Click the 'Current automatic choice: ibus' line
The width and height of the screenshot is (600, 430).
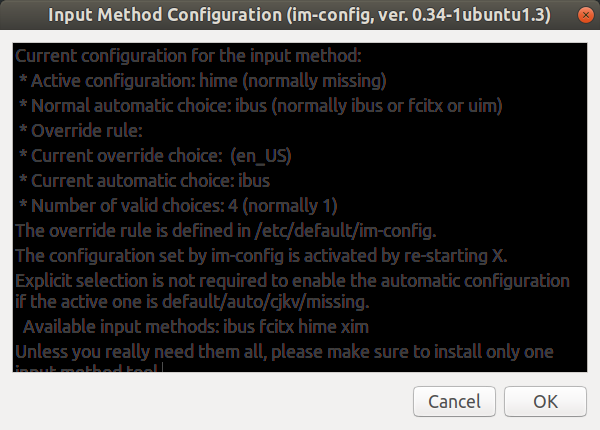tap(144, 181)
